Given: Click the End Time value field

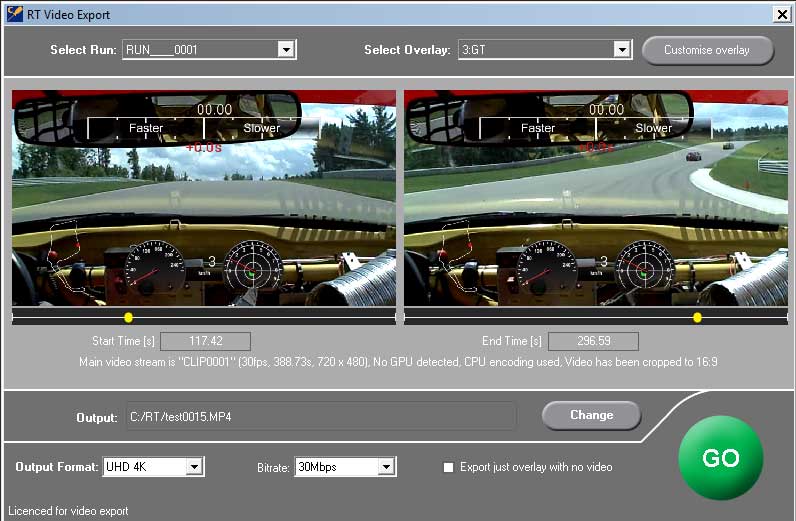Looking at the screenshot, I should click(593, 341).
